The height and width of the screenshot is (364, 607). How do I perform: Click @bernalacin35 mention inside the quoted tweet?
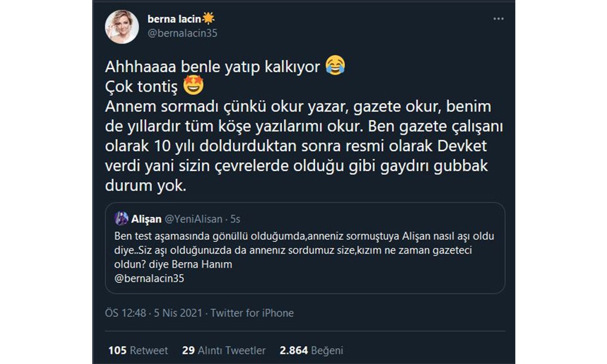[148, 278]
